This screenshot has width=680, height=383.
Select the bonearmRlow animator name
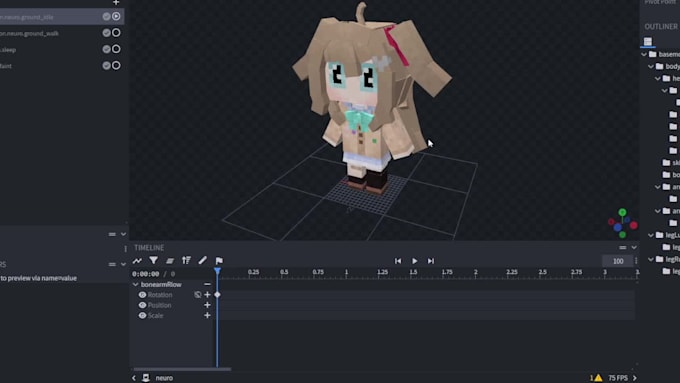tap(161, 285)
